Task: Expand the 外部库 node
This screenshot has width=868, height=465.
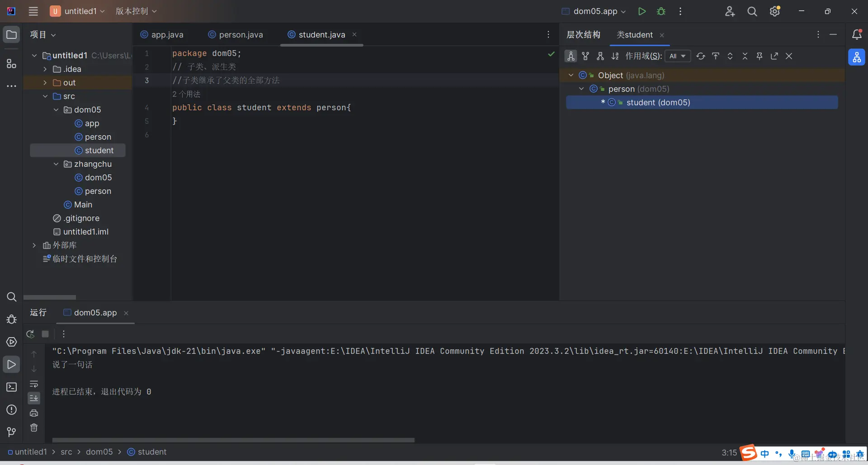Action: [34, 245]
